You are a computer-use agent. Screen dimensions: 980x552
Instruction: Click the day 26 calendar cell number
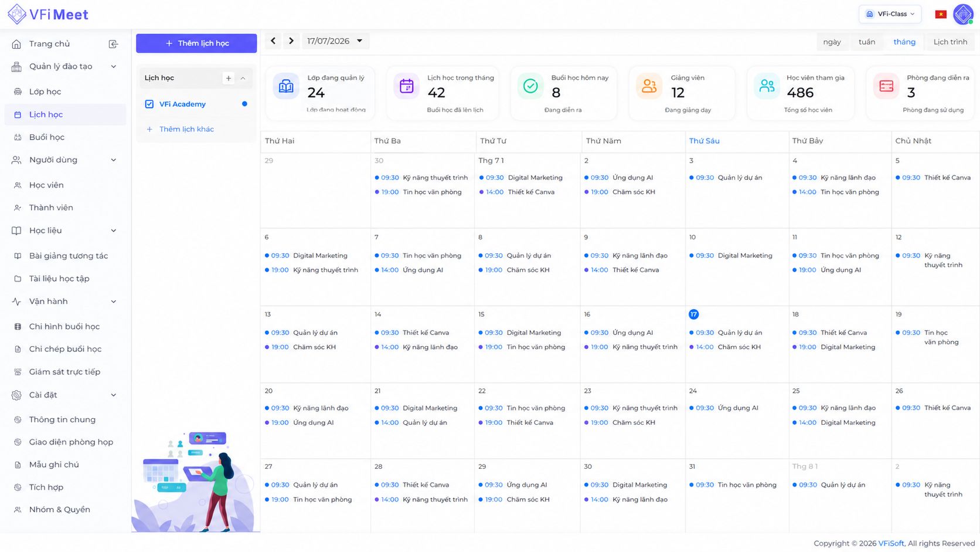click(x=899, y=391)
